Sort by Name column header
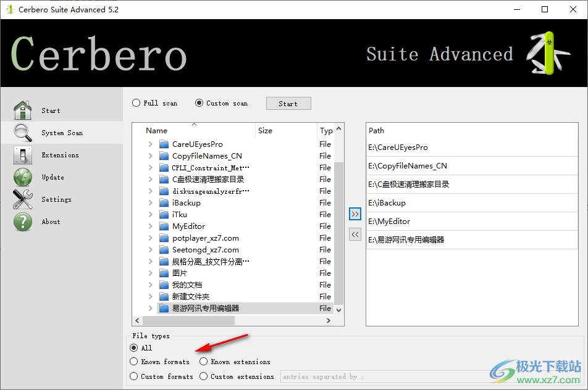 194,130
